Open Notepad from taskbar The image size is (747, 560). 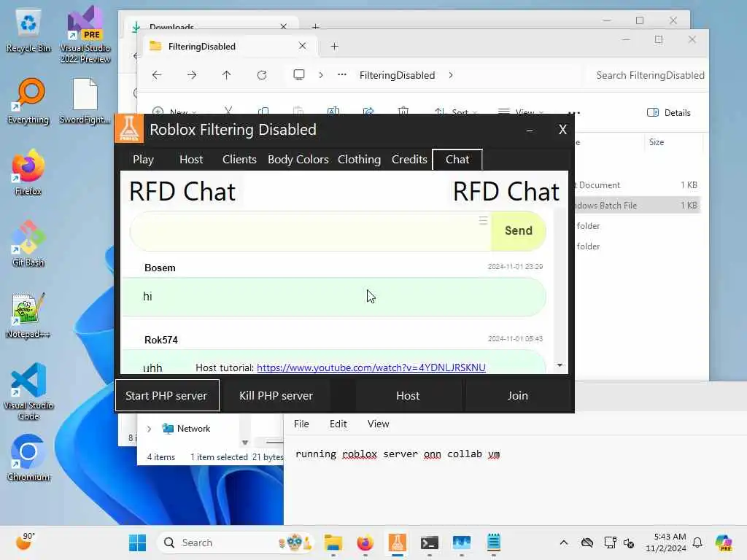point(494,542)
